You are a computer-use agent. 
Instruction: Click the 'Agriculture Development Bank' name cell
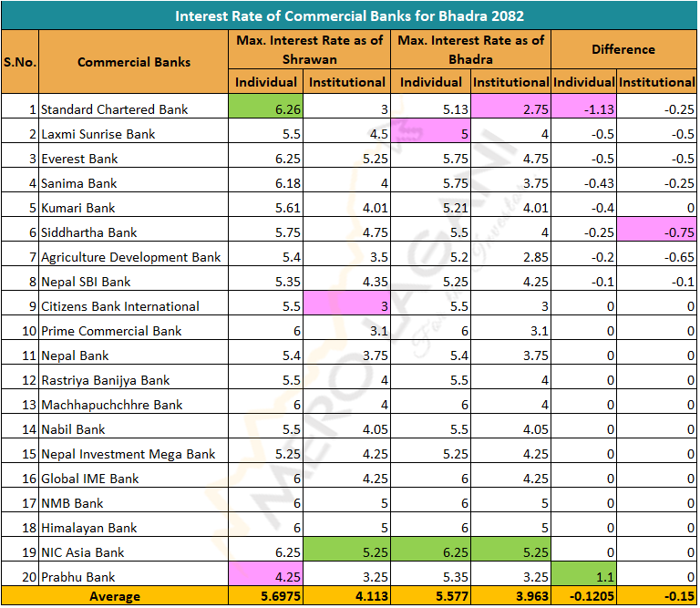(x=133, y=253)
